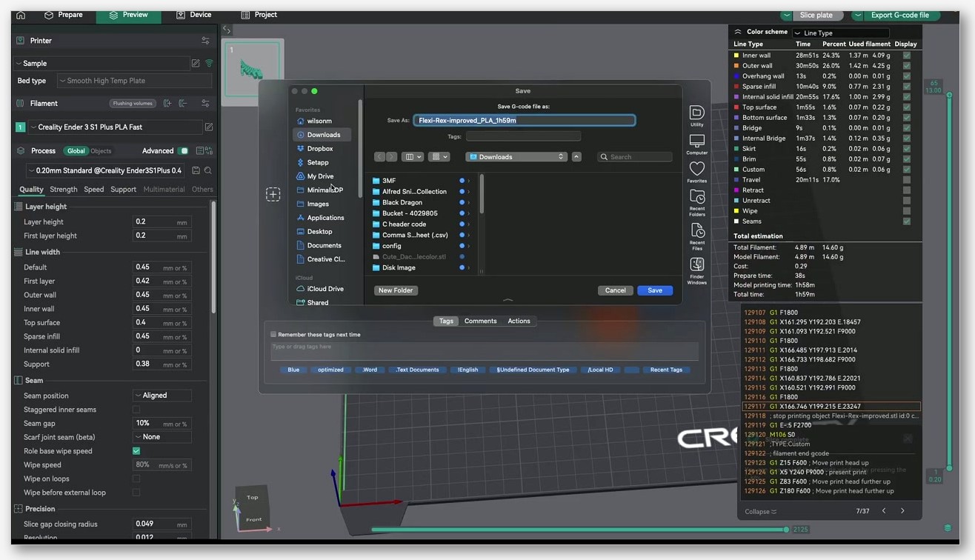Click the add-to-drawer plus icon left of dialog
The image size is (975, 560).
[273, 194]
